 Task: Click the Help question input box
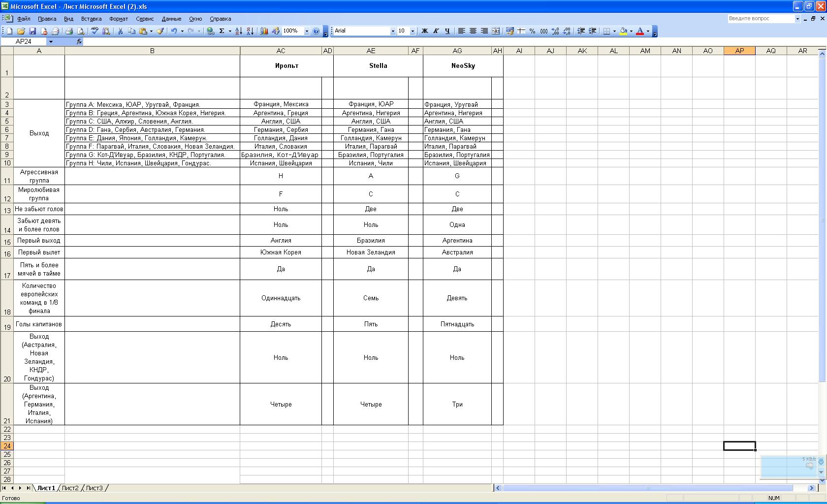point(761,19)
